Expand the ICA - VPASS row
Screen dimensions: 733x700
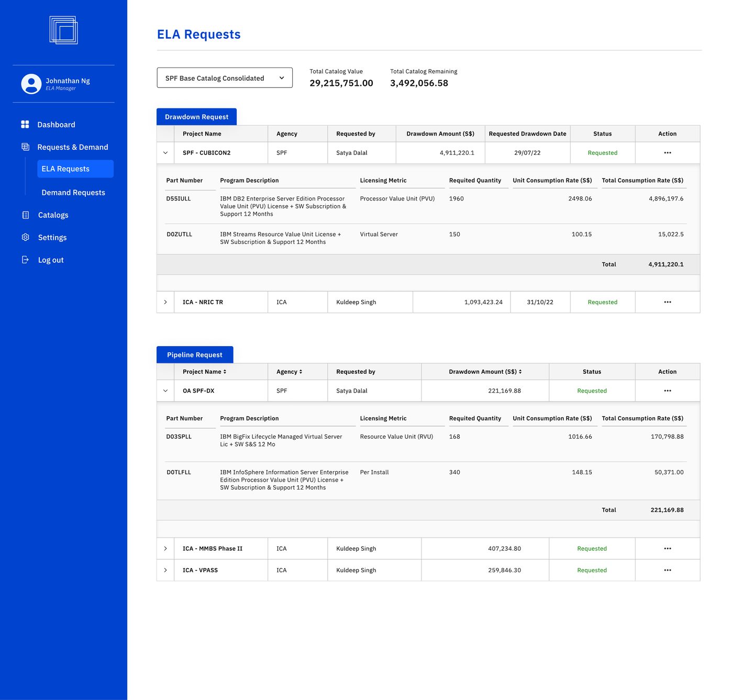click(165, 570)
